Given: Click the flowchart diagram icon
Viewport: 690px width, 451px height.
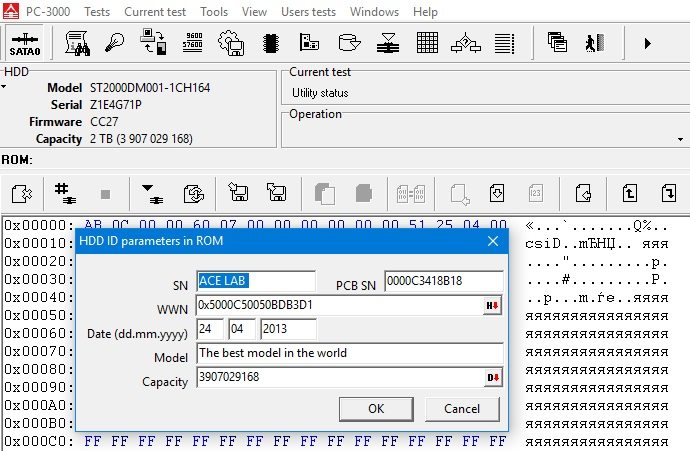Looking at the screenshot, I should pos(466,43).
